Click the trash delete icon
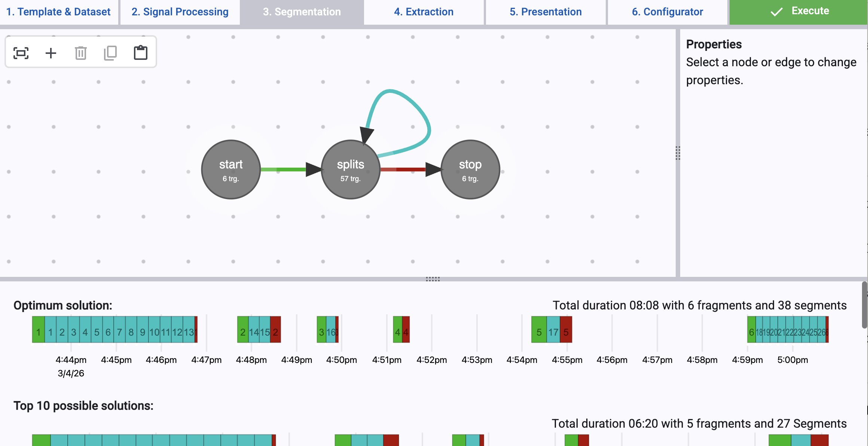The image size is (868, 446). tap(80, 53)
